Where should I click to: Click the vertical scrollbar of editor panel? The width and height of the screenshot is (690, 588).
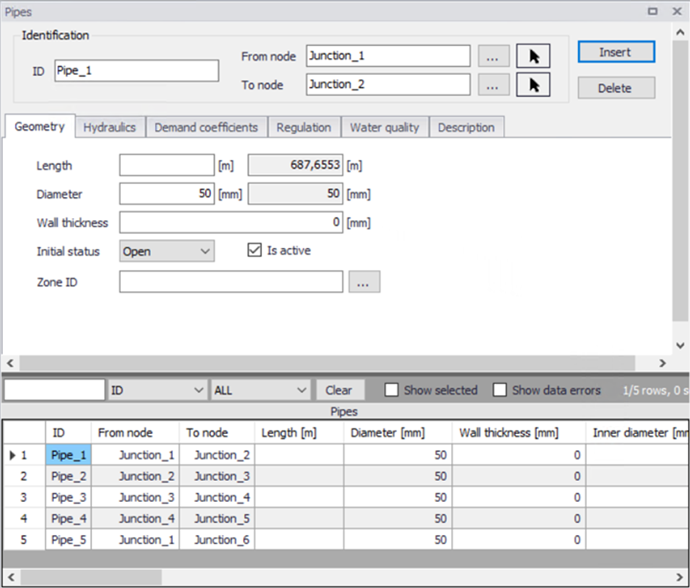click(x=680, y=180)
